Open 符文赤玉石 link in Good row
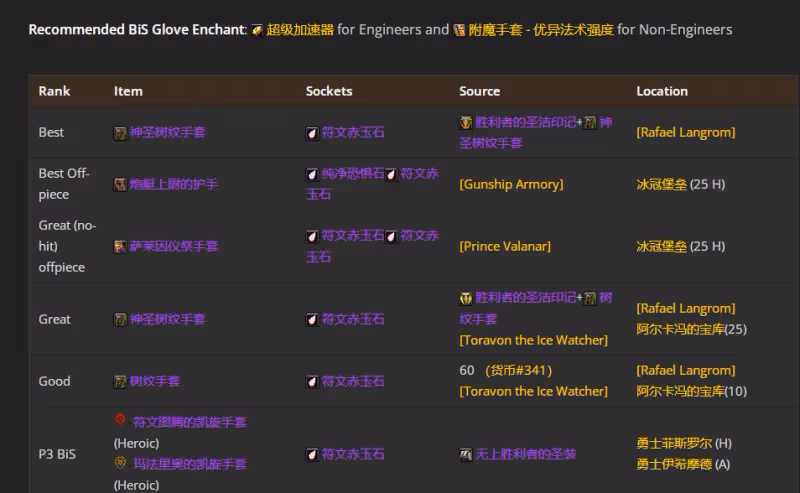The image size is (800, 493). [x=353, y=381]
